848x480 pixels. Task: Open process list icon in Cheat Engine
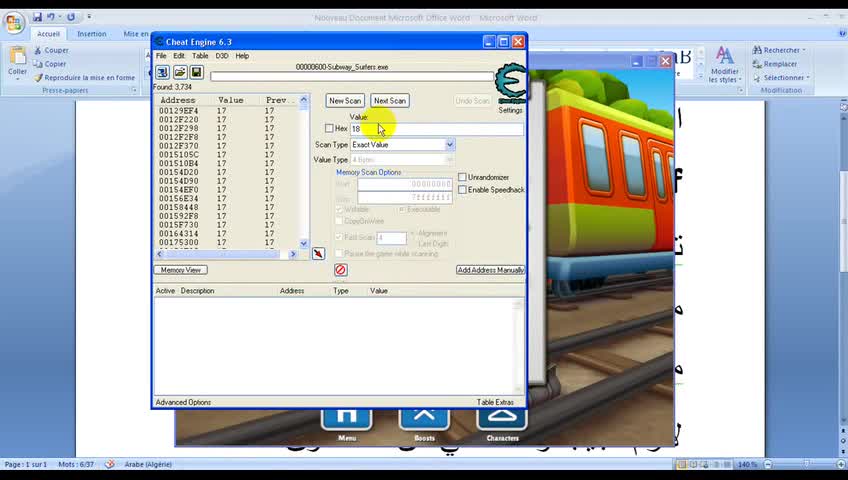(x=162, y=72)
